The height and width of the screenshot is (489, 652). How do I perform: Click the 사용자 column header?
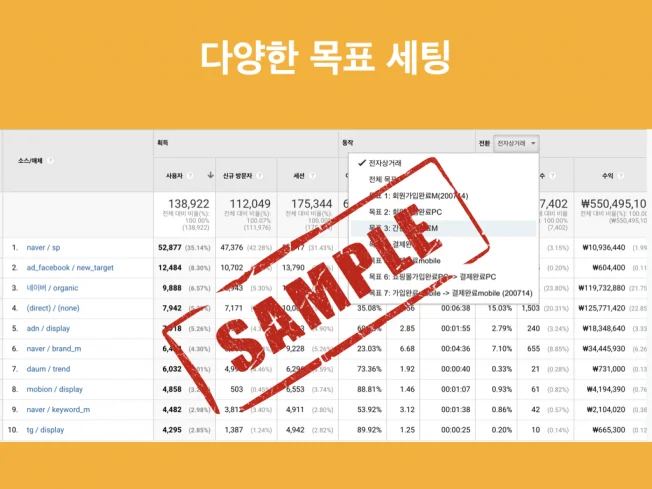pyautogui.click(x=174, y=176)
